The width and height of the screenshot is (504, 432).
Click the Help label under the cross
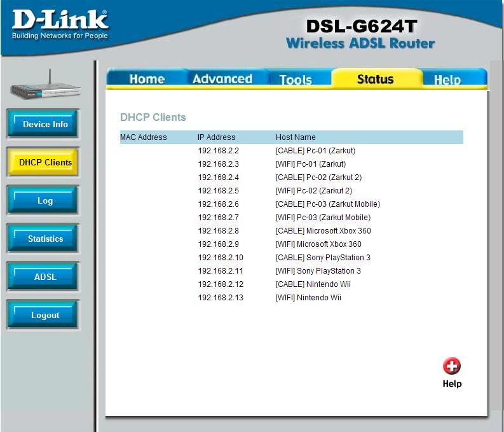pos(452,384)
